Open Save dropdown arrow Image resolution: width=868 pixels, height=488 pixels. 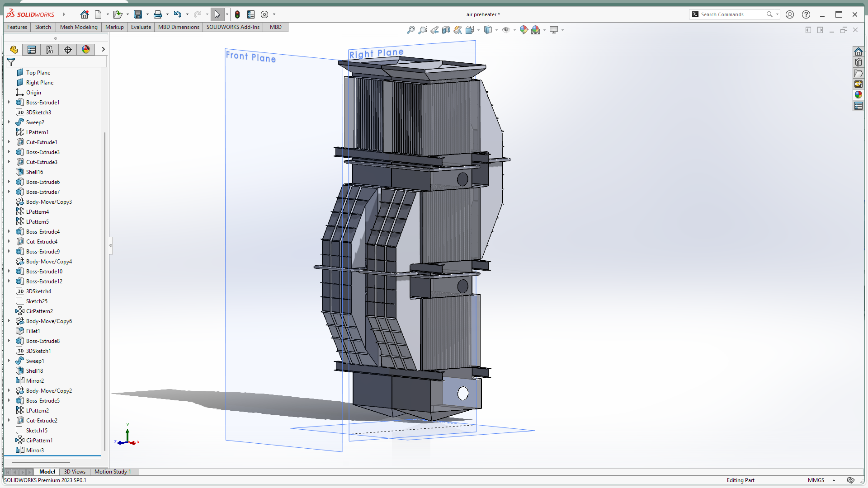pos(147,14)
